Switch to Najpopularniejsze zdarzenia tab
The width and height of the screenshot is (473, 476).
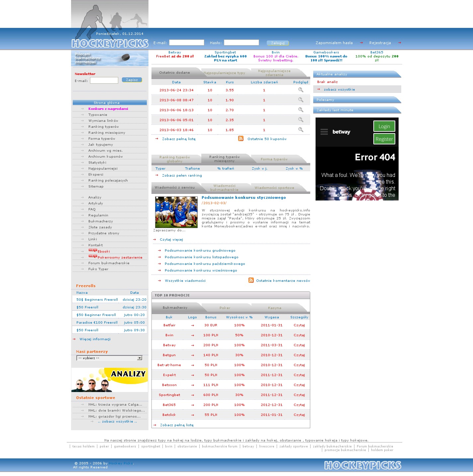click(274, 73)
